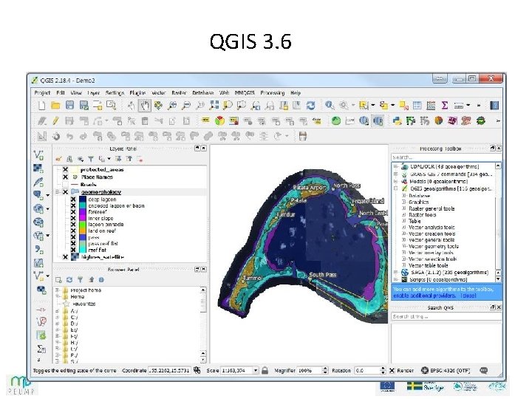
Task: Uncheck the protected_areas layer checkbox
Action: [66, 169]
